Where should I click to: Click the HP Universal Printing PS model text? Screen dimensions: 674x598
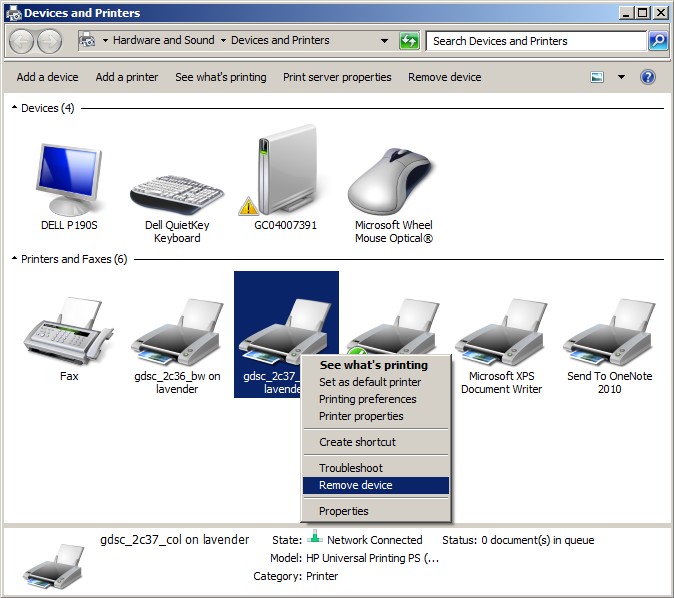372,558
